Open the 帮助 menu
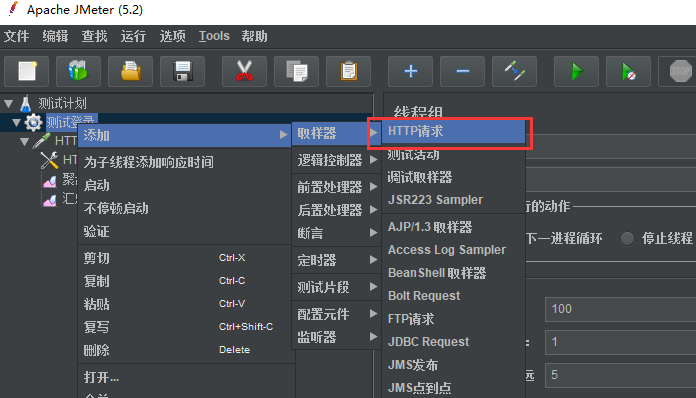The image size is (696, 398). (254, 36)
